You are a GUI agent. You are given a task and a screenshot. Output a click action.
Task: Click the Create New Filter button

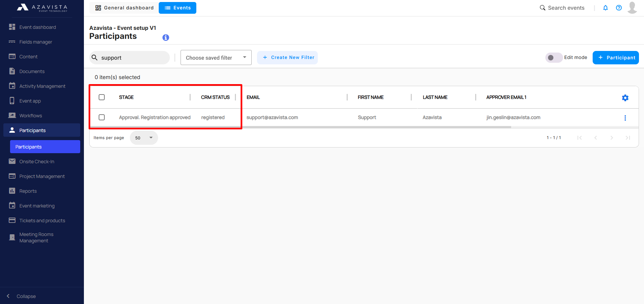point(288,58)
